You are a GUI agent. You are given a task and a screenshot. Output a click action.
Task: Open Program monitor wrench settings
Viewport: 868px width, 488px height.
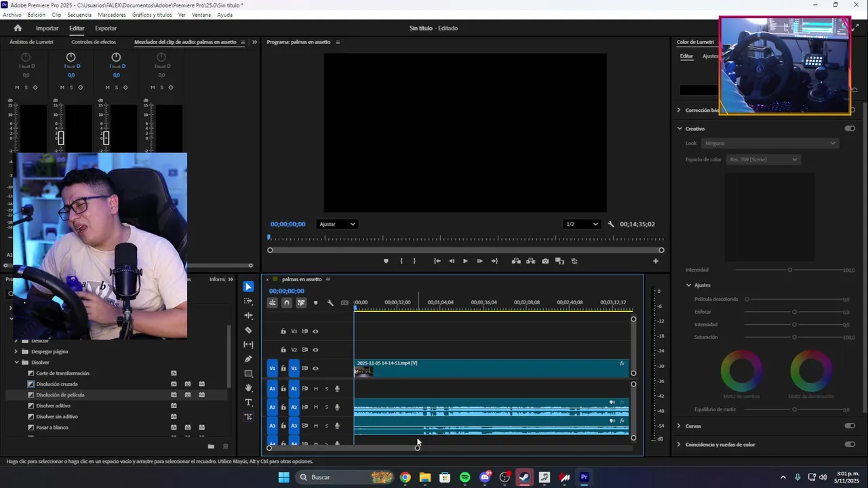click(610, 224)
